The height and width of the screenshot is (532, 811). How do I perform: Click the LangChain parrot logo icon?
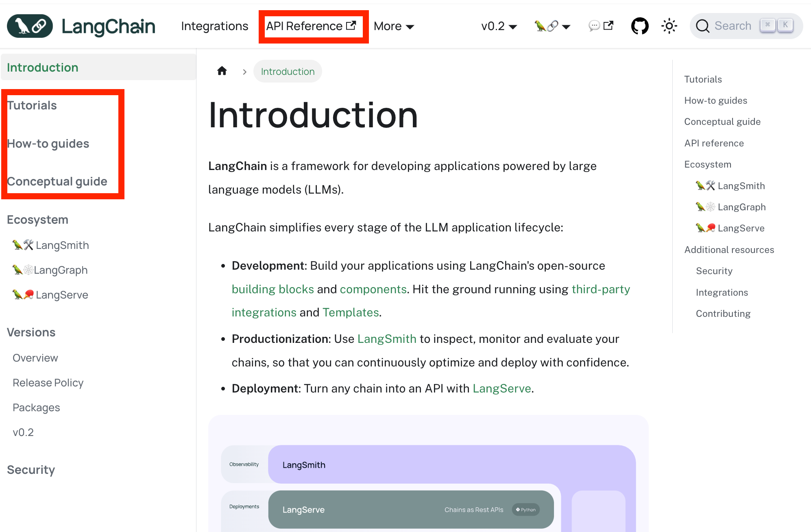tap(30, 26)
